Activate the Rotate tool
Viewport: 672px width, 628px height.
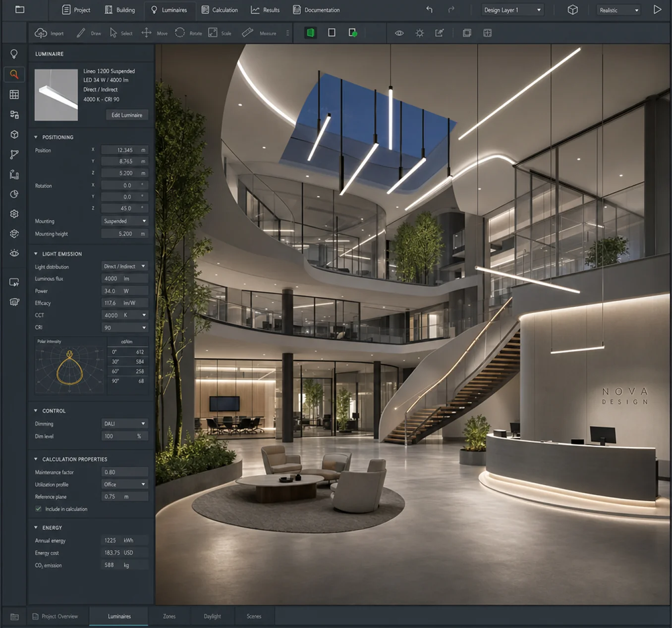(x=188, y=33)
